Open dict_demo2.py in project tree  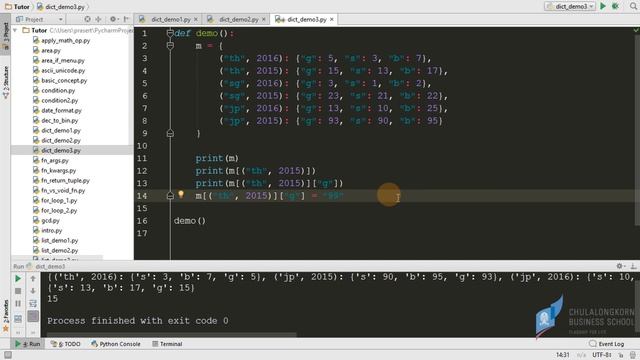click(61, 140)
